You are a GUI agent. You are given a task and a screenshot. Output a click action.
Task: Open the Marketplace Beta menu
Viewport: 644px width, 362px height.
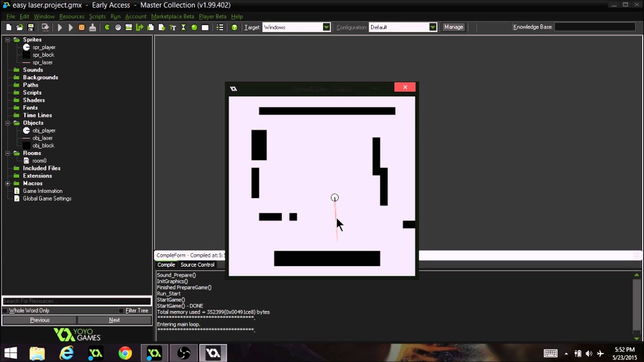pos(173,17)
